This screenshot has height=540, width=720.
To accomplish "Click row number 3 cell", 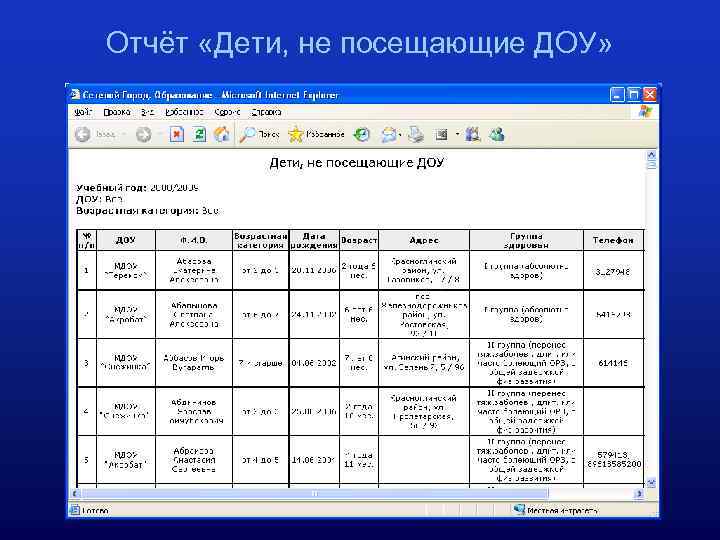I will (86, 363).
